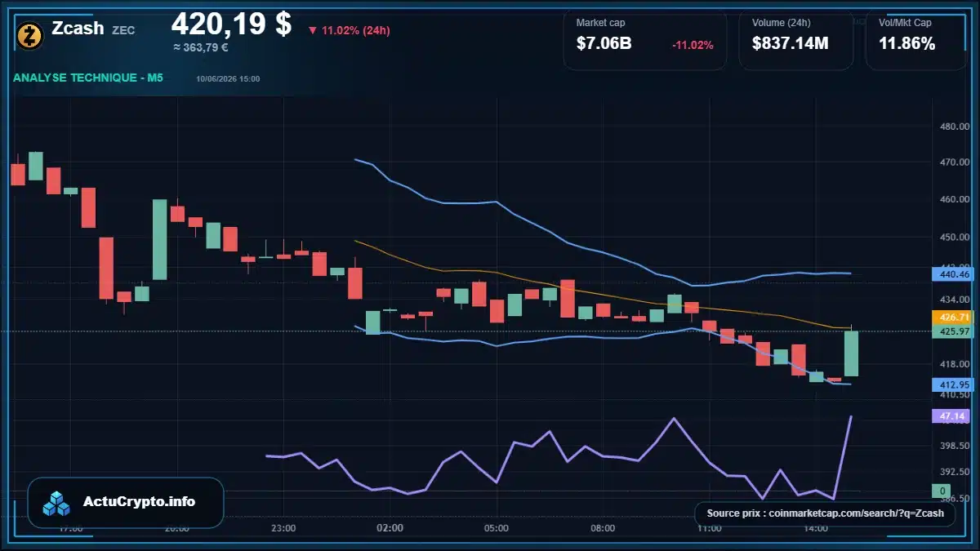Click the 47.14 RSI value tag
Screen dimensions: 980x551
(x=951, y=415)
